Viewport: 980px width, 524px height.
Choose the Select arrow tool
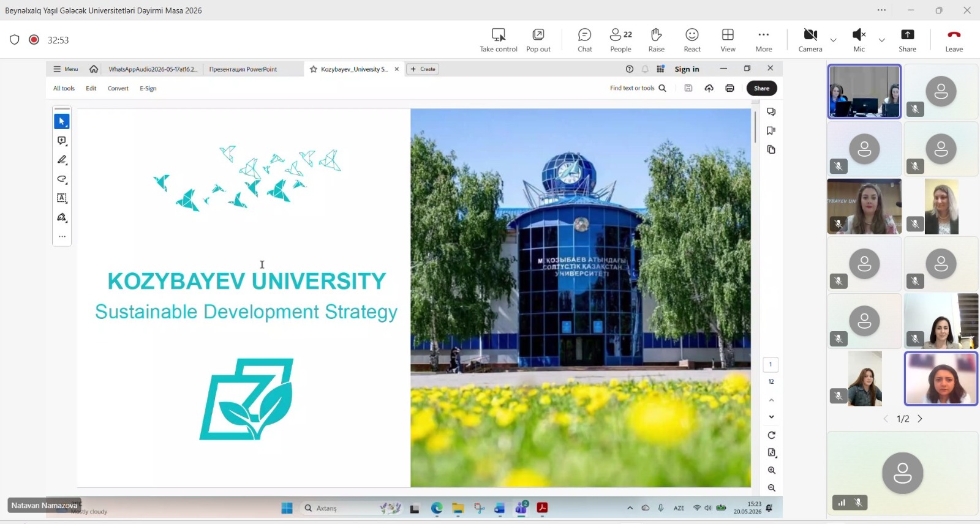[x=62, y=121]
